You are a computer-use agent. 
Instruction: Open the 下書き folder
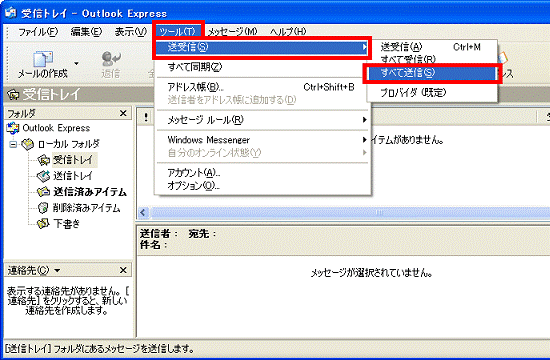pos(67,224)
